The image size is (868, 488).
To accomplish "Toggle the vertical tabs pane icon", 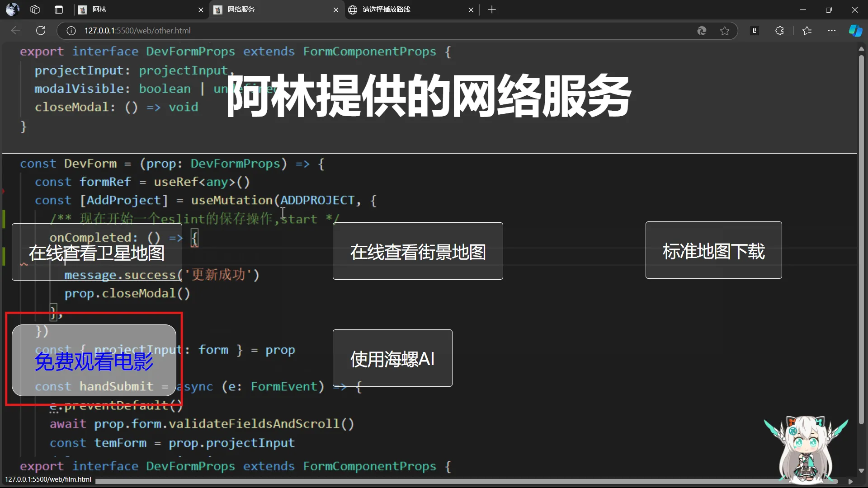I will [59, 9].
